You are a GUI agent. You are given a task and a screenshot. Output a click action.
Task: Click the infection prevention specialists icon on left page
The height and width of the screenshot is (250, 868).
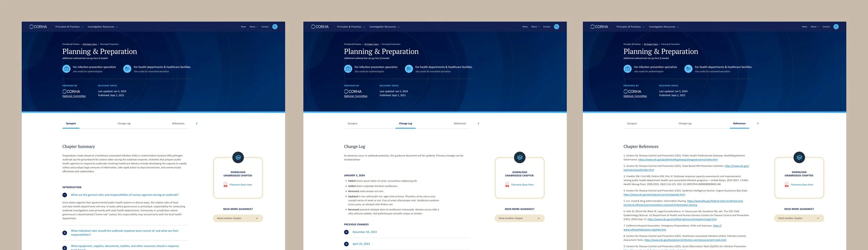[x=66, y=69]
